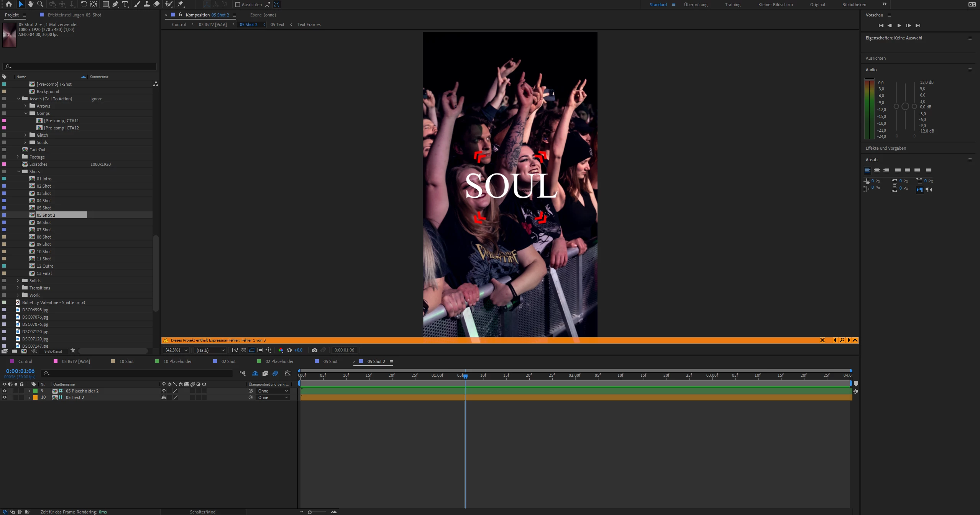Open the Graph Editor in timeline
This screenshot has height=515, width=980.
point(288,373)
